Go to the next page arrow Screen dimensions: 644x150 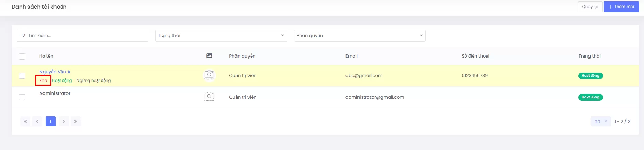64,121
